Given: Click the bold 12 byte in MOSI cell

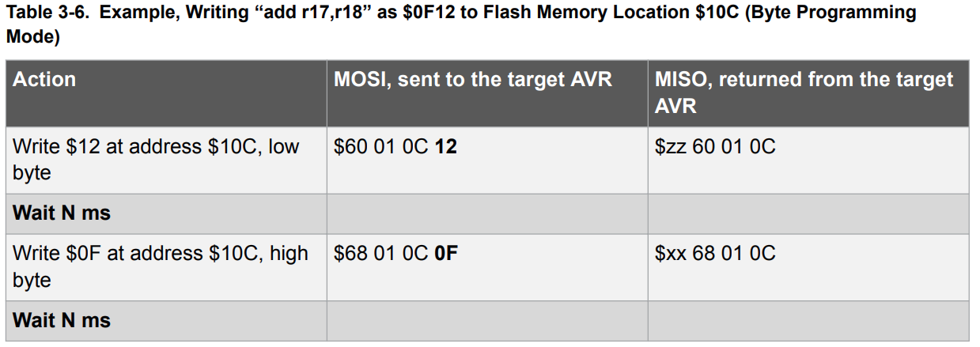Looking at the screenshot, I should coord(446,147).
